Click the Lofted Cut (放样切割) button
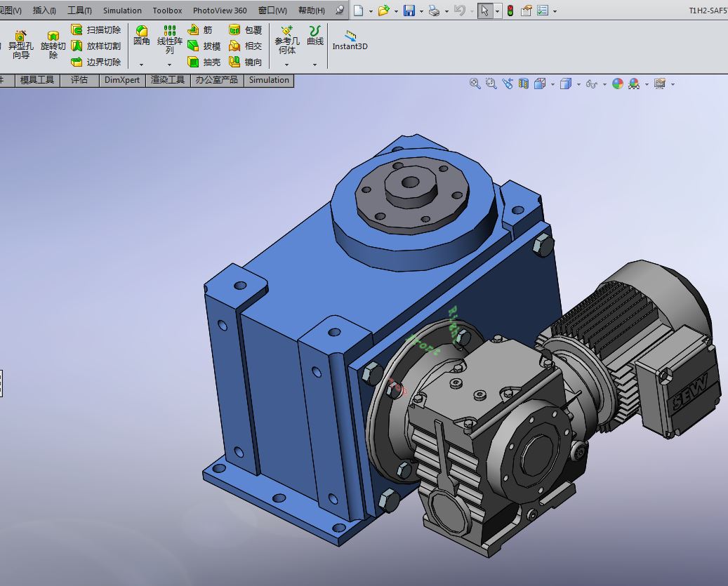 [x=96, y=46]
